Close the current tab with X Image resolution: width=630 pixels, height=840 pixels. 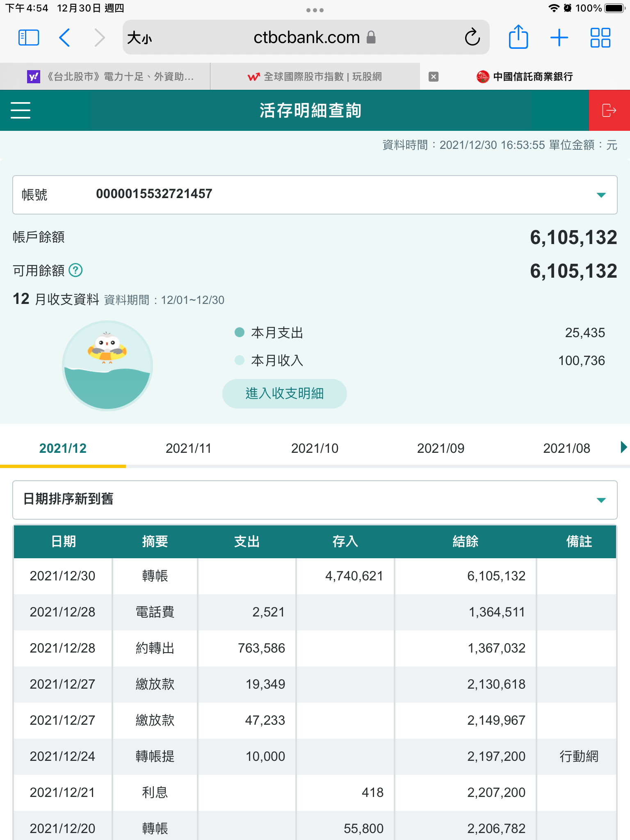(x=434, y=77)
